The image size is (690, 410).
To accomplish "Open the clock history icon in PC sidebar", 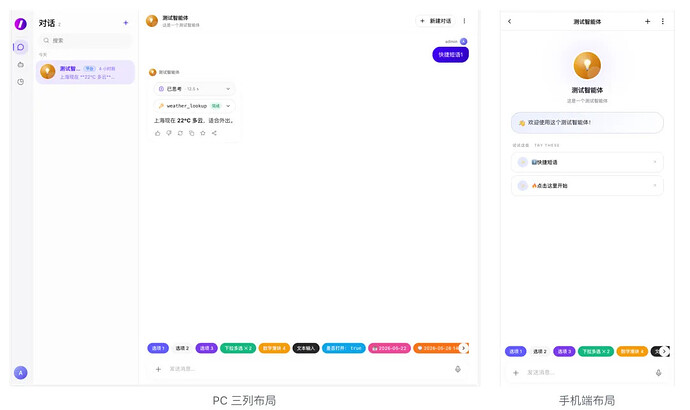I will pos(21,82).
